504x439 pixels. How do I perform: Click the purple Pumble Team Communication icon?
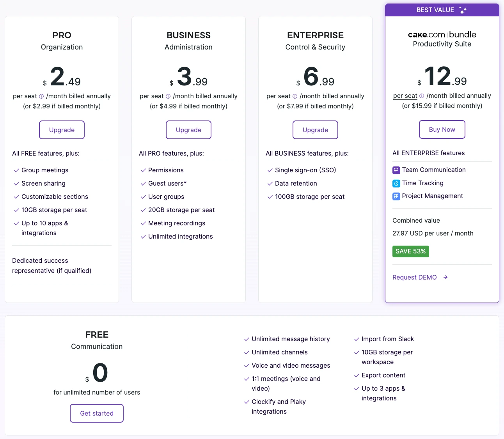[x=396, y=170]
